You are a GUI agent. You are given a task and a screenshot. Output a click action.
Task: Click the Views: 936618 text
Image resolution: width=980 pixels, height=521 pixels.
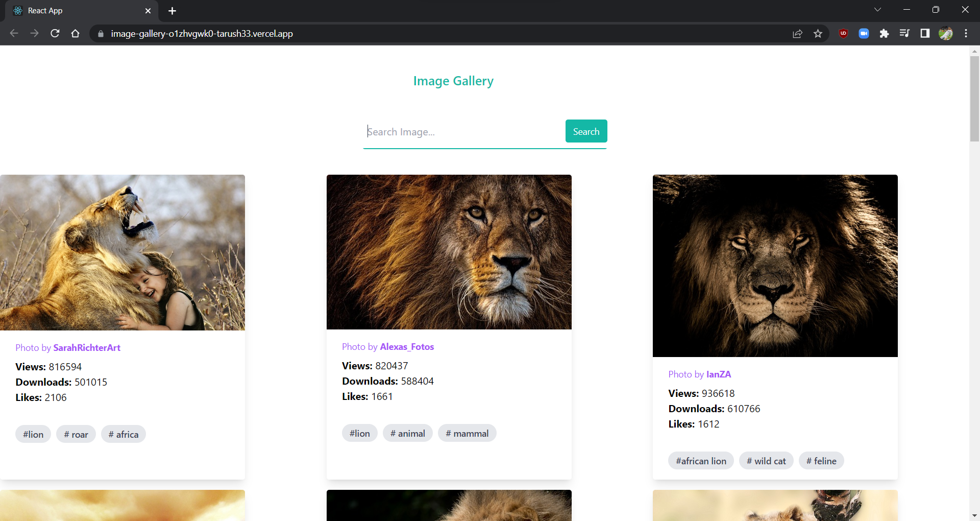(702, 393)
